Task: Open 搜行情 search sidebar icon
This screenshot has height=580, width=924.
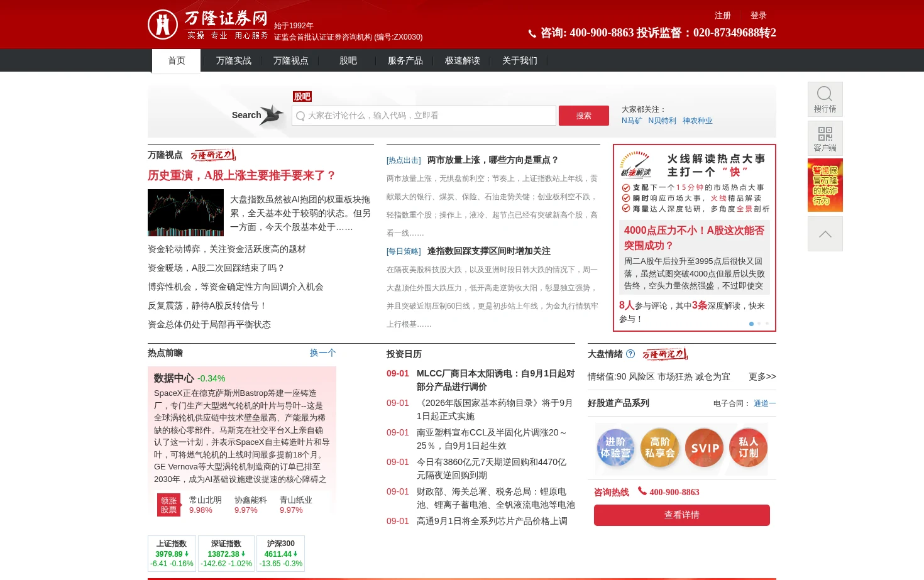Action: pos(825,99)
